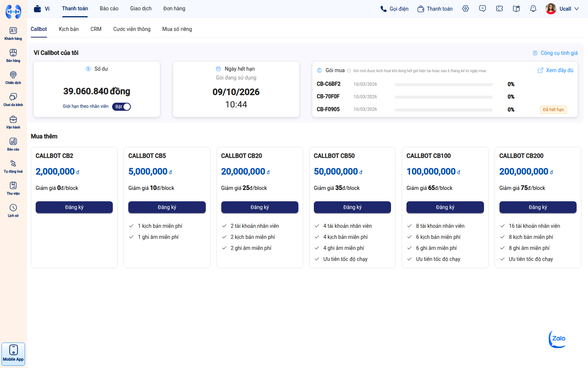The width and height of the screenshot is (588, 368).
Task: Open Chat đa kênh from the sidebar
Action: tap(13, 100)
